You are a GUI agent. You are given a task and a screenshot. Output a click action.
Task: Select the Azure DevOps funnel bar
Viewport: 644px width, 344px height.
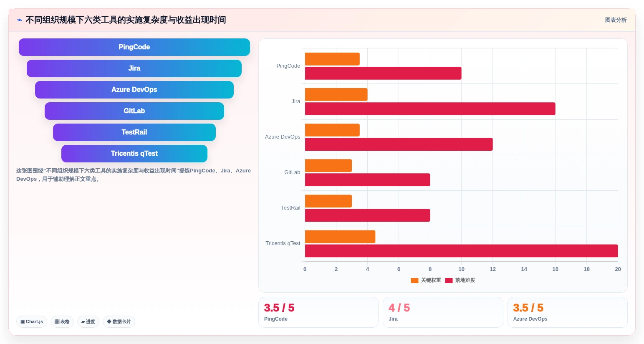click(134, 90)
